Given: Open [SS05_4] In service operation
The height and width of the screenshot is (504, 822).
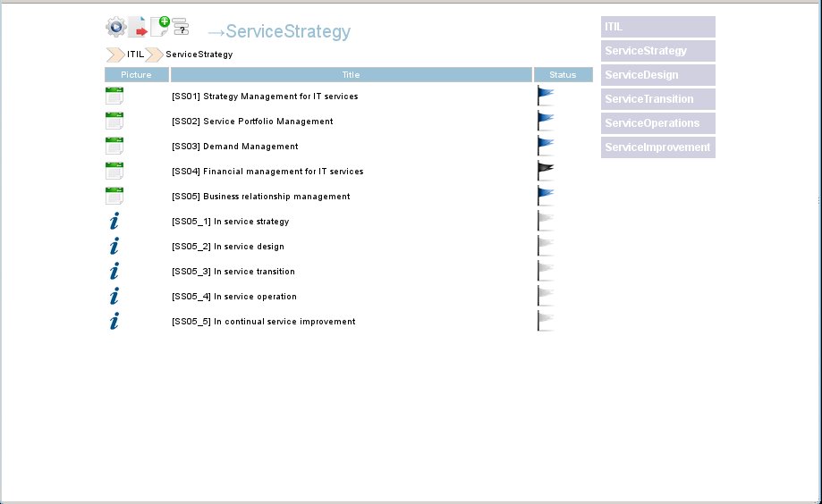Looking at the screenshot, I should point(233,297).
